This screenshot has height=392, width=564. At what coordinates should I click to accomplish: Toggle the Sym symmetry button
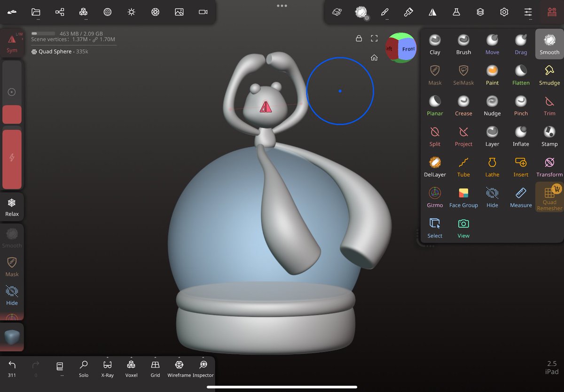coord(12,43)
